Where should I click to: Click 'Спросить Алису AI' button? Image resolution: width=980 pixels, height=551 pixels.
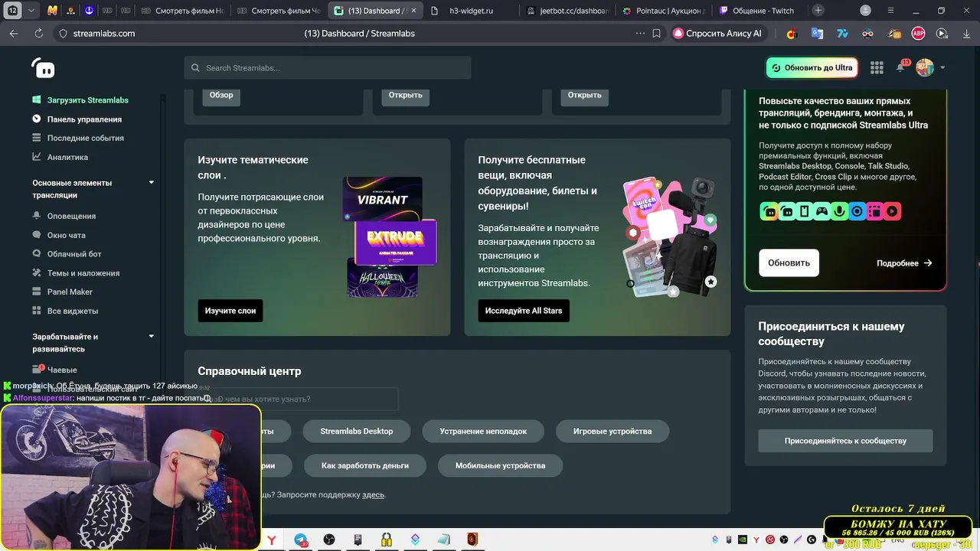click(717, 34)
